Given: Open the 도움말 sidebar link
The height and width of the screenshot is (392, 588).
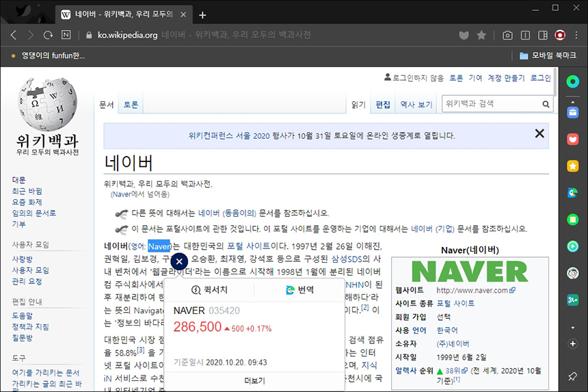Looking at the screenshot, I should point(23,316).
